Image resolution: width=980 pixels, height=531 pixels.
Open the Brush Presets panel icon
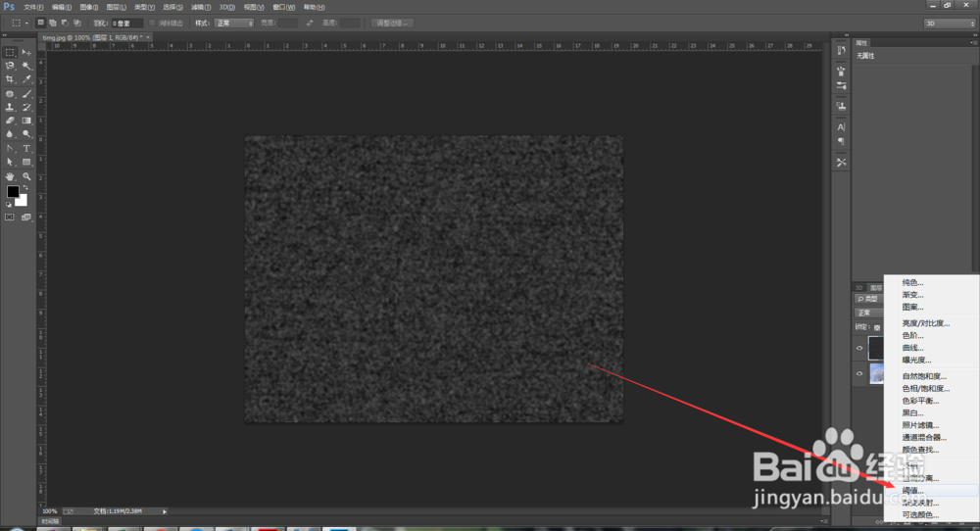pos(841,72)
